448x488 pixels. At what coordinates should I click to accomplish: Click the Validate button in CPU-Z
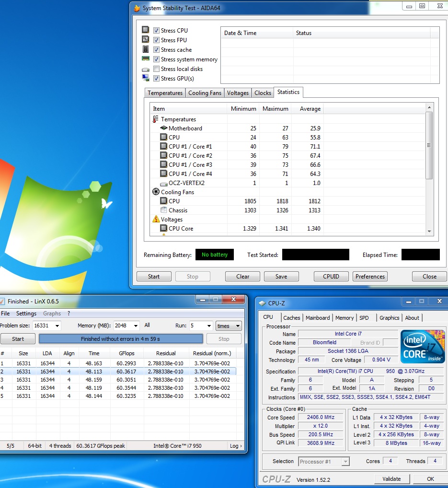[391, 479]
